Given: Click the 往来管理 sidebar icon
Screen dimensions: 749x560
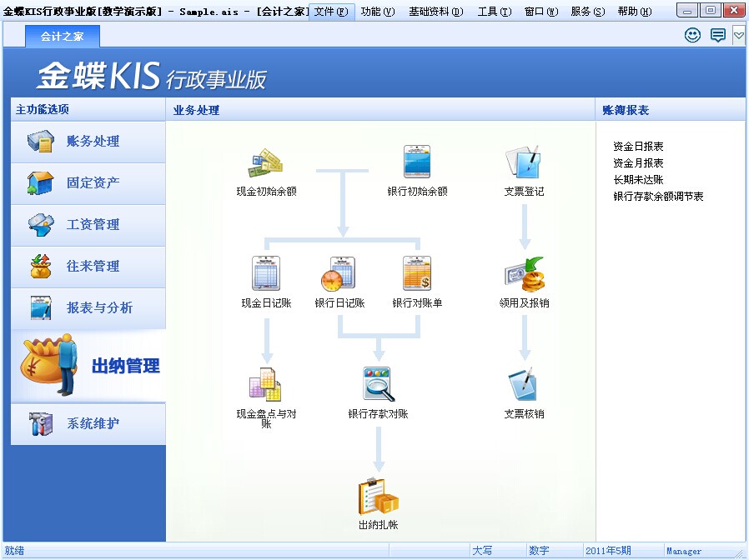Looking at the screenshot, I should pyautogui.click(x=41, y=266).
